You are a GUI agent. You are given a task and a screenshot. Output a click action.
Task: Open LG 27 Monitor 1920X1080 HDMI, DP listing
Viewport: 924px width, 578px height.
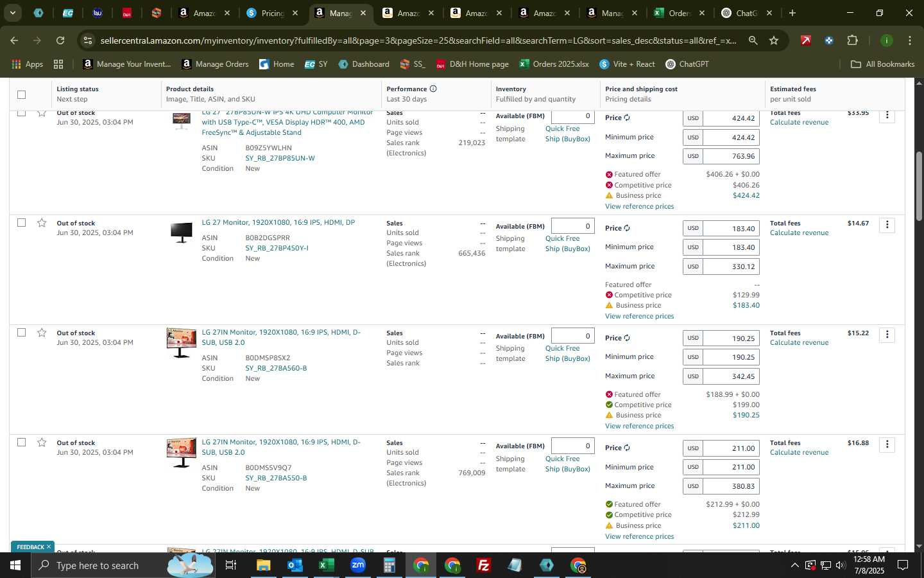[x=278, y=222]
